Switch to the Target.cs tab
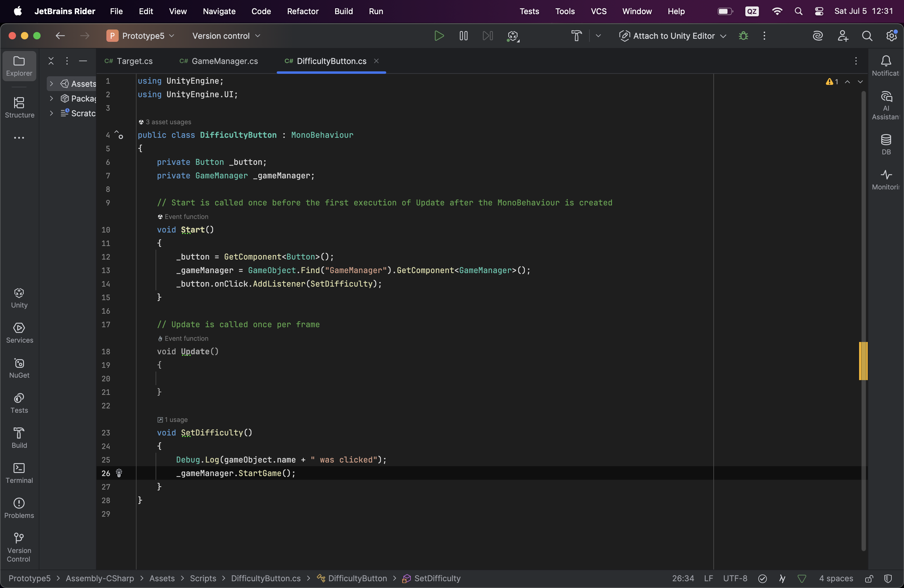Image resolution: width=904 pixels, height=588 pixels. point(129,61)
